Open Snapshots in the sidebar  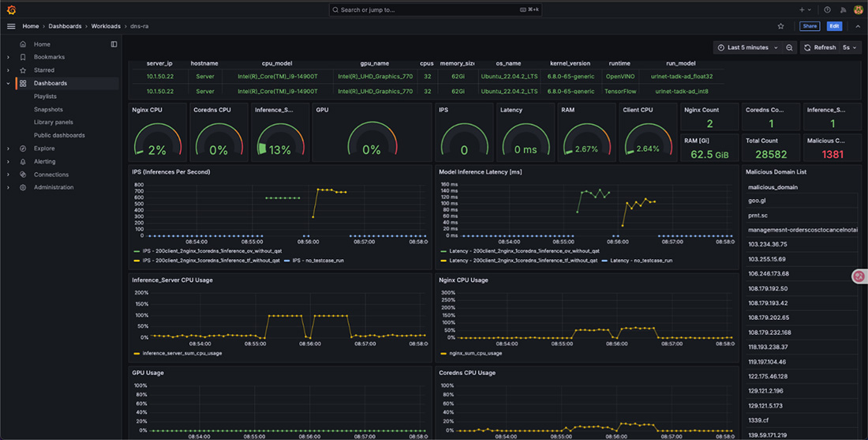(x=48, y=109)
